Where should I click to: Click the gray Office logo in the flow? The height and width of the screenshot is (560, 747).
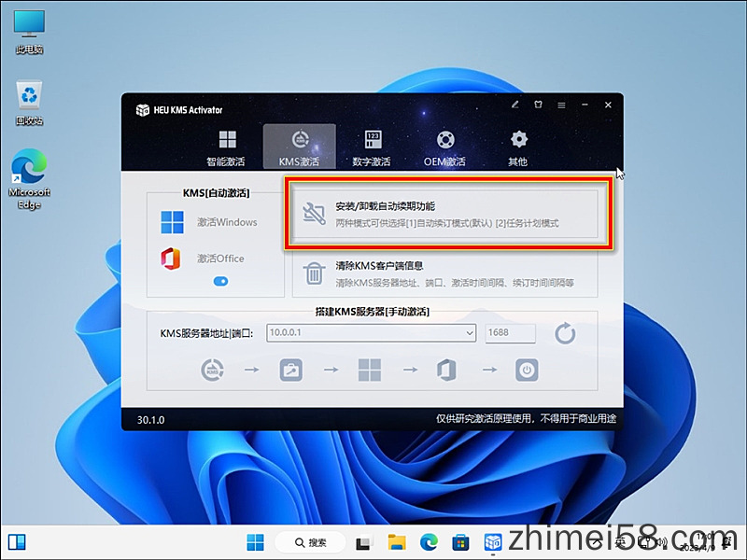click(446, 370)
